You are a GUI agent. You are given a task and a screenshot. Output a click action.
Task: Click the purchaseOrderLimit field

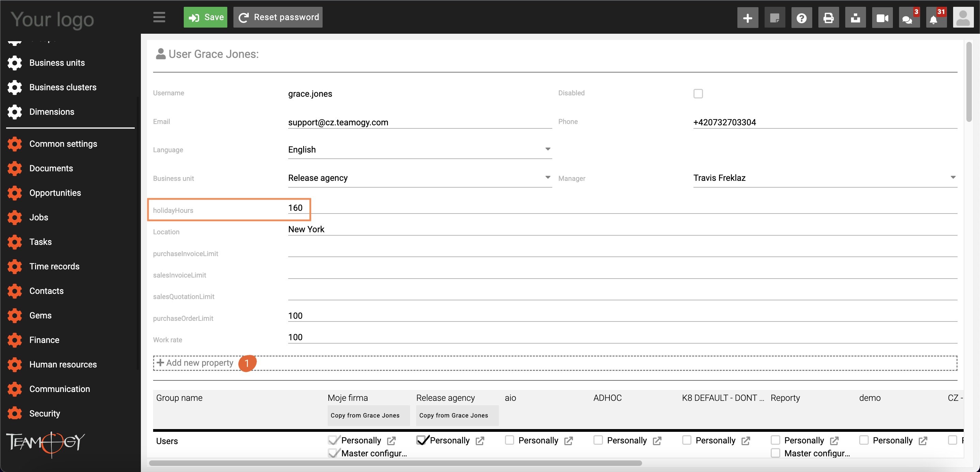(622, 316)
